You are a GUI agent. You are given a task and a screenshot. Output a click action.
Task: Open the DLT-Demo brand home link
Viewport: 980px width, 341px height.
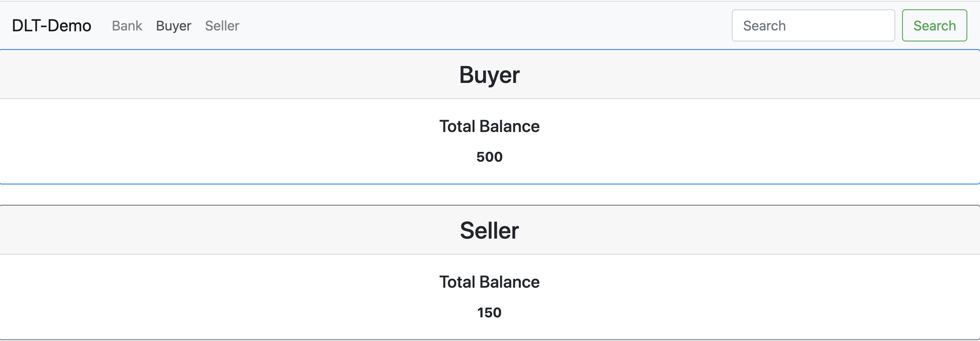tap(52, 26)
